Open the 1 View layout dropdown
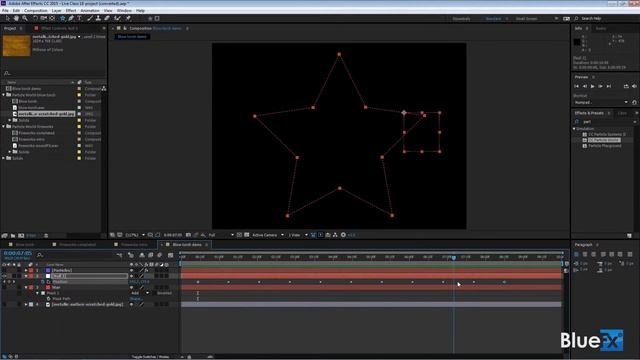640x360 pixels. (x=298, y=235)
